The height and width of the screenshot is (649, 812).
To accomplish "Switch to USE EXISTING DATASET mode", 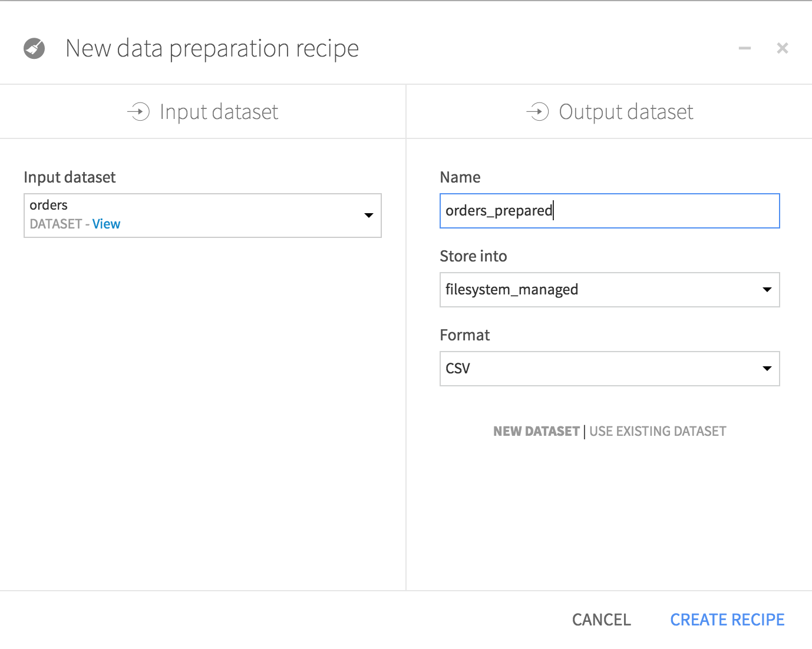I will [x=657, y=431].
